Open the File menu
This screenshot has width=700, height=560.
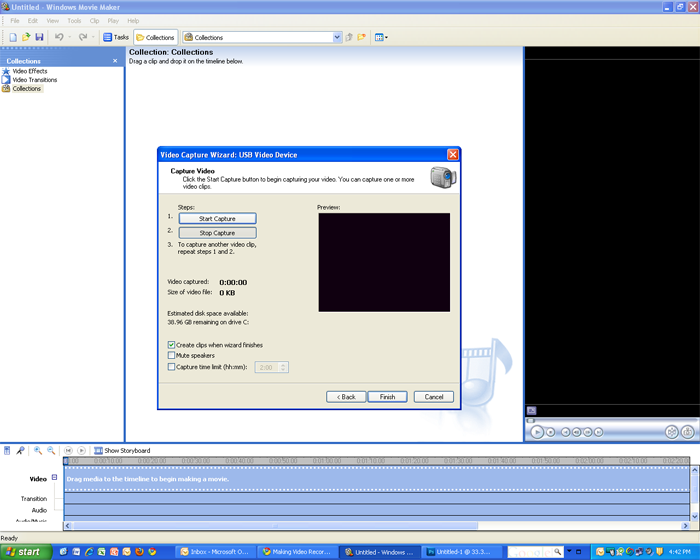(15, 21)
